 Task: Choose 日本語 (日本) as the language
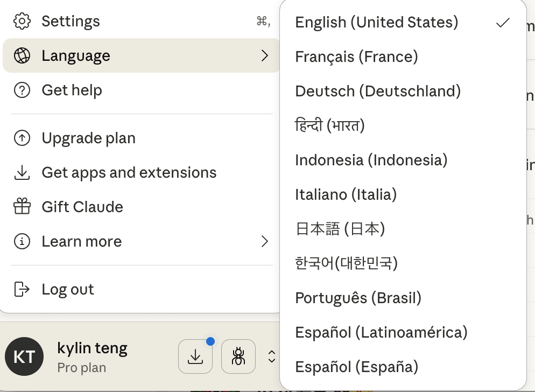pos(340,229)
